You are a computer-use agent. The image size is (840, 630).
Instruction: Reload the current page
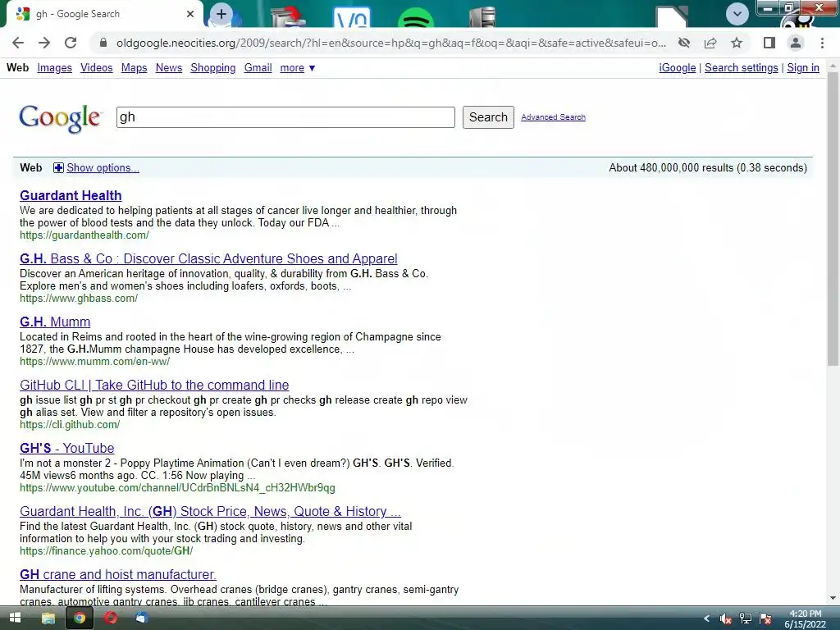tap(71, 43)
